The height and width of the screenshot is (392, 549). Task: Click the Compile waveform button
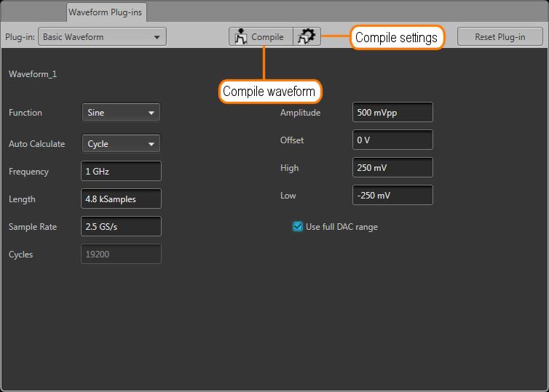[x=261, y=37]
